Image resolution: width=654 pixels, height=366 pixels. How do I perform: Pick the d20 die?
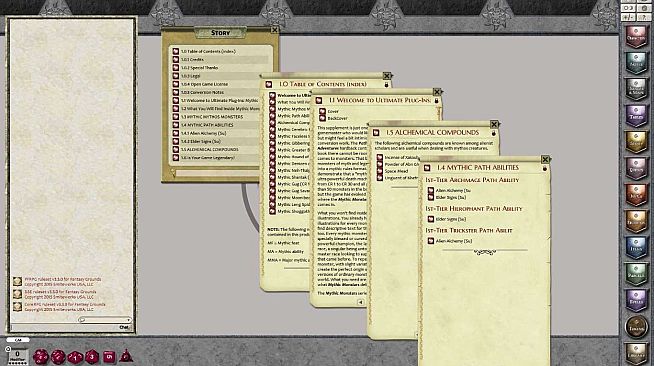pyautogui.click(x=40, y=357)
